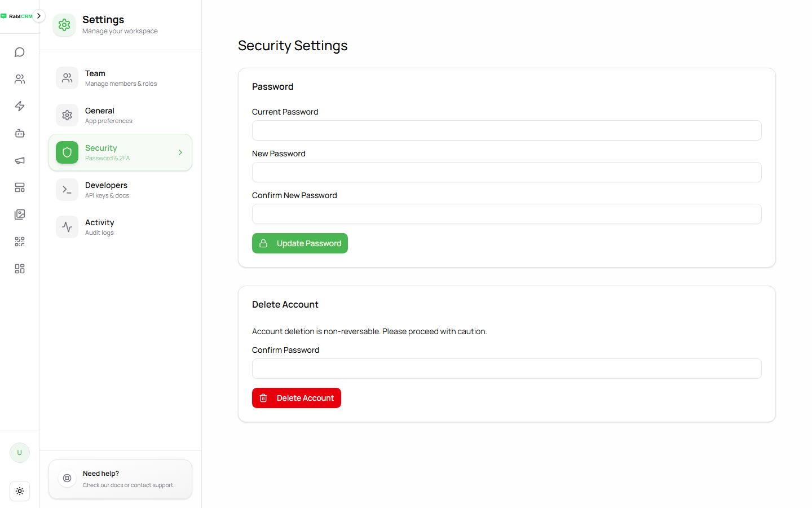Open the QR code icon in sidebar

pyautogui.click(x=20, y=242)
